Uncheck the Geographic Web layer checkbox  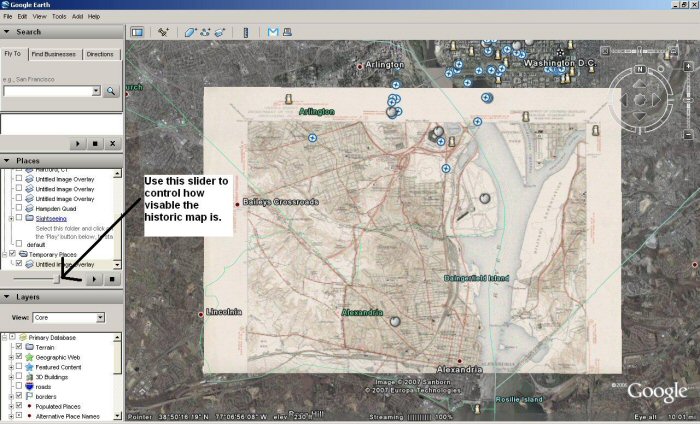pyautogui.click(x=19, y=356)
